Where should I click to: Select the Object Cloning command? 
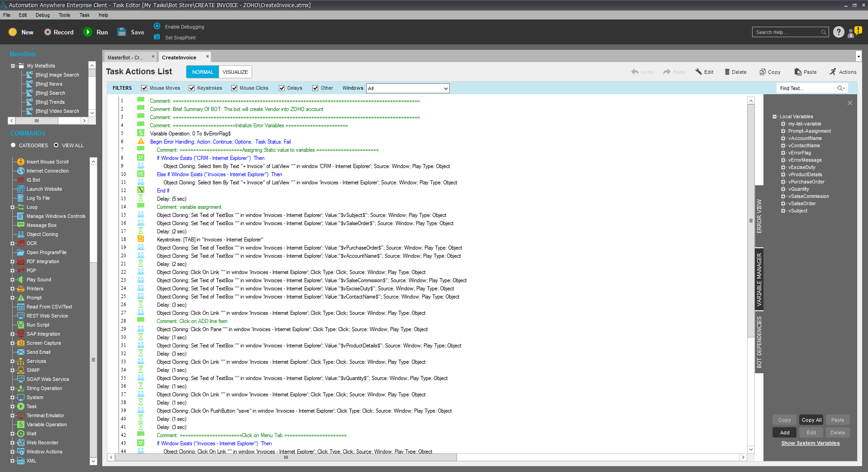pyautogui.click(x=42, y=234)
